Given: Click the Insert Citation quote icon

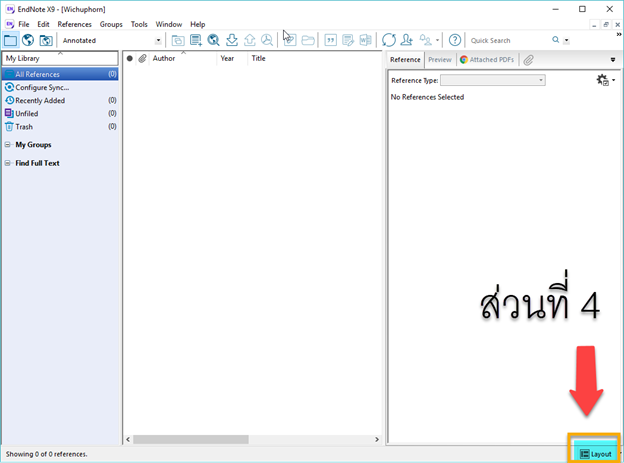Looking at the screenshot, I should coord(330,40).
